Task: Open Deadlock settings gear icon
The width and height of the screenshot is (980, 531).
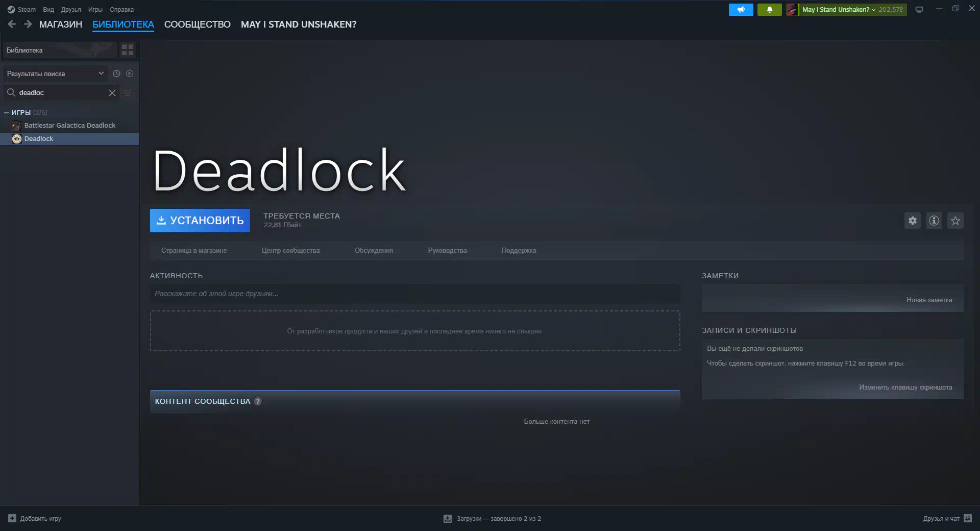Action: (912, 221)
